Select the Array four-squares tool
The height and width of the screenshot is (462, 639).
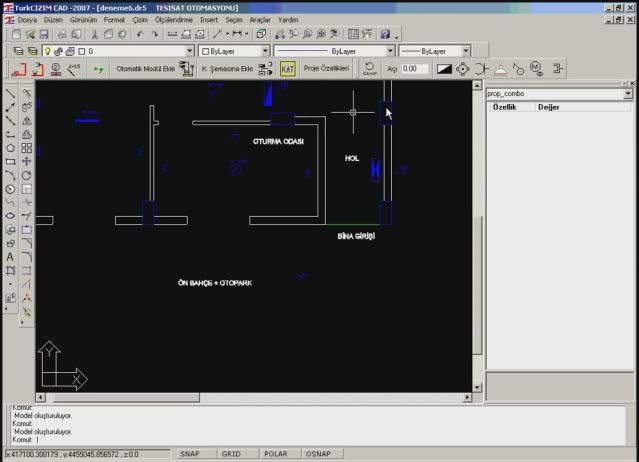(x=26, y=148)
